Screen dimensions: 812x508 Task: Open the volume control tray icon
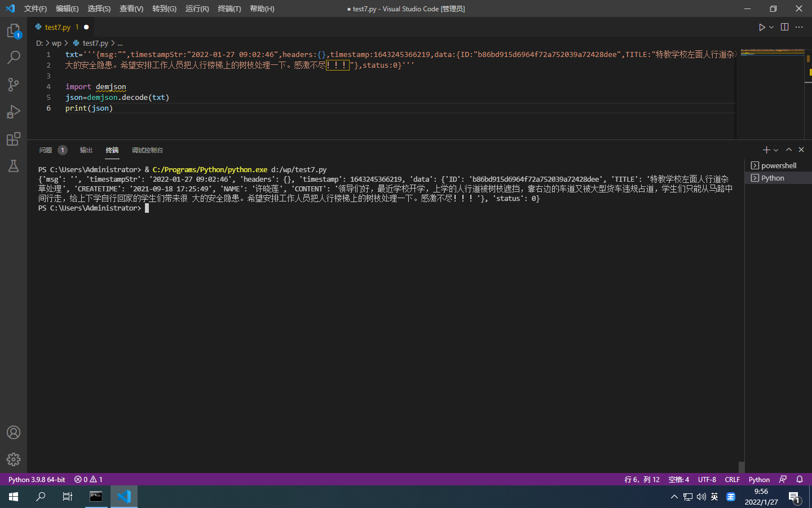pyautogui.click(x=701, y=497)
